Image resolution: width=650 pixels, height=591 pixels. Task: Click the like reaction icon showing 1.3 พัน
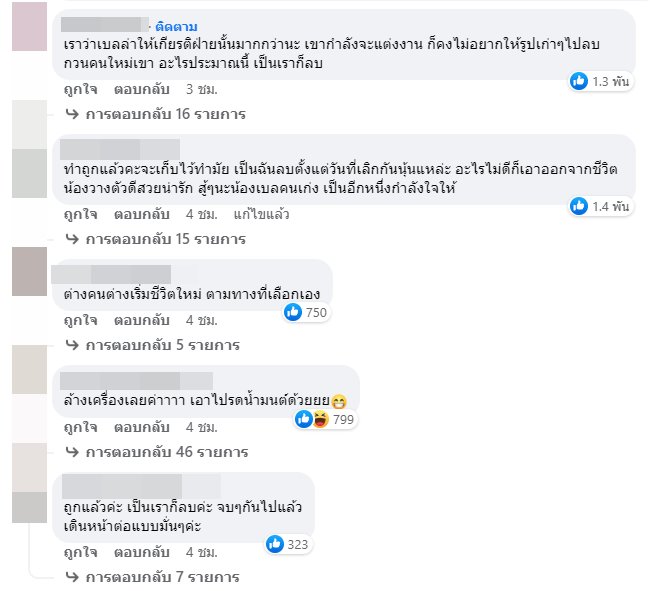(579, 82)
